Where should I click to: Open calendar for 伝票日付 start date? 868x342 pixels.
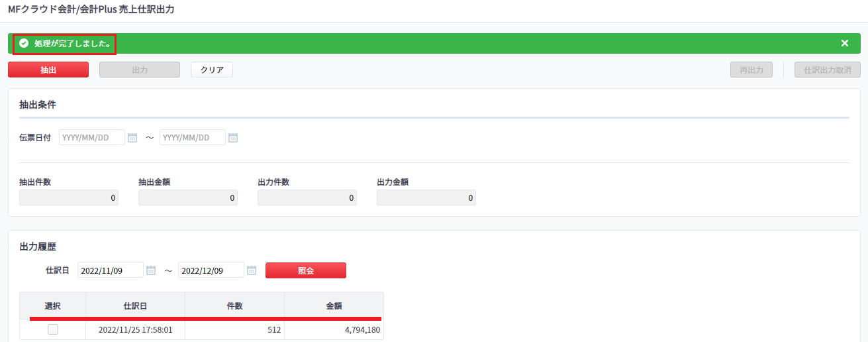pyautogui.click(x=132, y=138)
